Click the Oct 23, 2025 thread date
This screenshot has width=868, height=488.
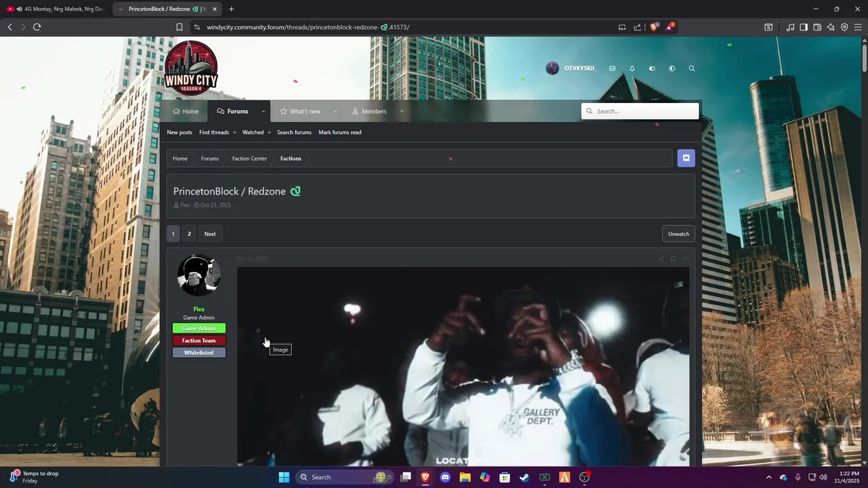click(x=216, y=205)
